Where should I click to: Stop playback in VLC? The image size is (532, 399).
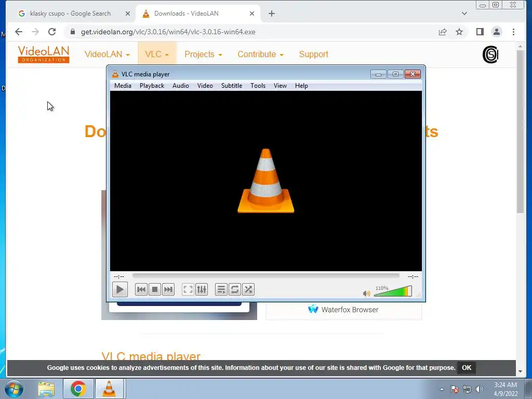coord(155,289)
